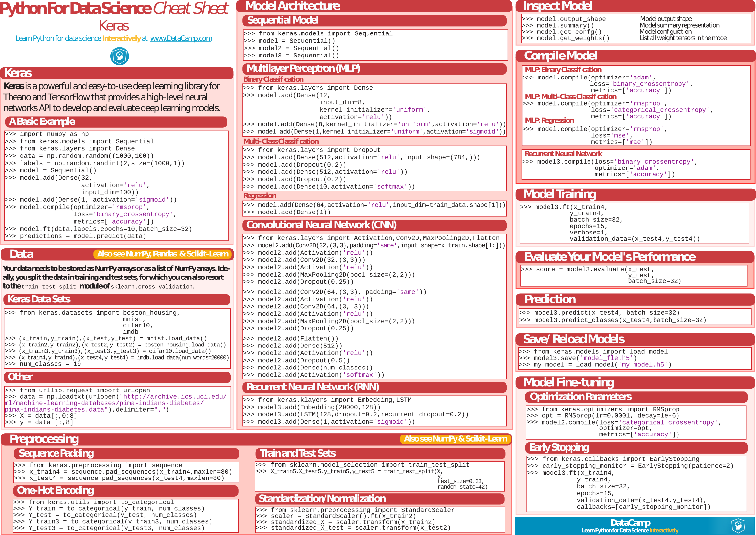Click the Inspect Model section title
This screenshot has height=535, width=756.
click(557, 6)
